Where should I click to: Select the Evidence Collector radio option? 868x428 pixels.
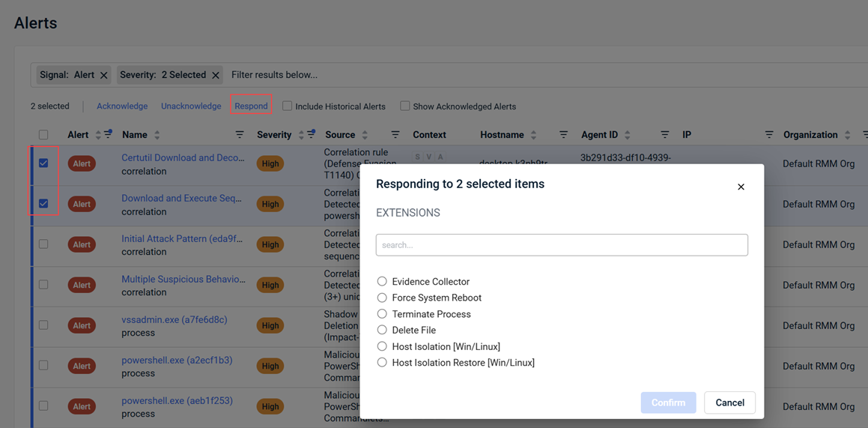tap(382, 281)
